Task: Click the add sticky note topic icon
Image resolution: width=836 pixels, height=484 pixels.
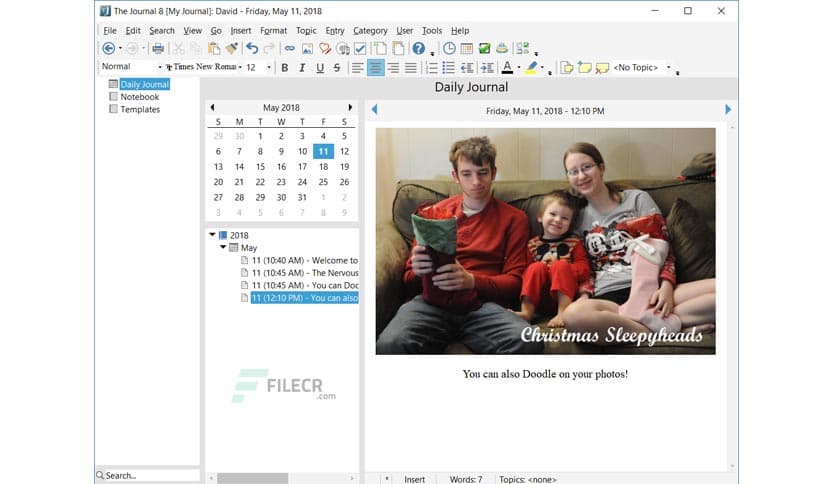Action: [x=567, y=68]
